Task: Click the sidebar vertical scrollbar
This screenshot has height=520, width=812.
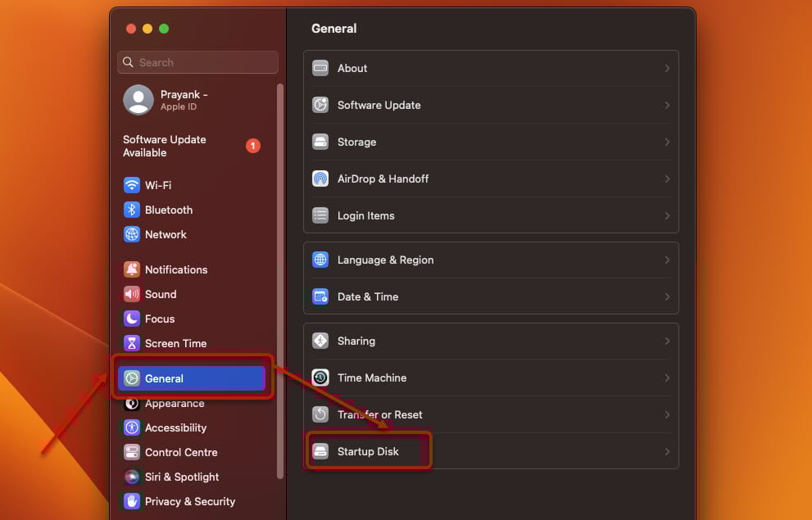Action: click(x=280, y=281)
